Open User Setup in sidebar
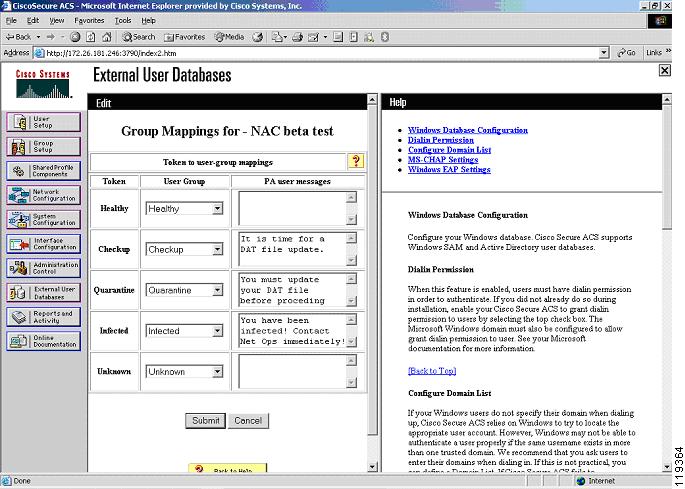 44,122
